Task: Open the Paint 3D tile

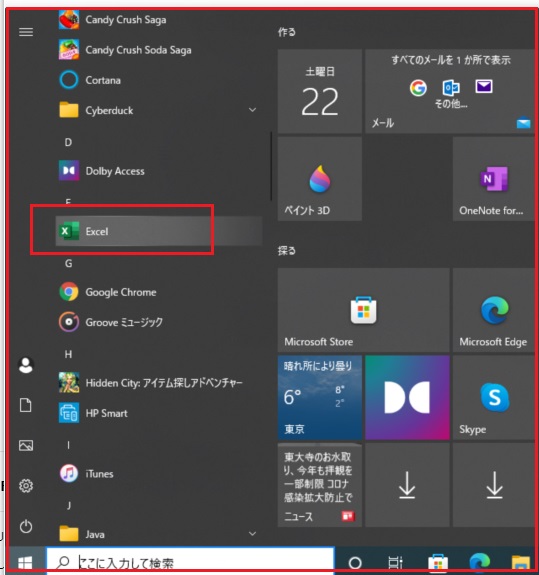Action: click(x=320, y=179)
